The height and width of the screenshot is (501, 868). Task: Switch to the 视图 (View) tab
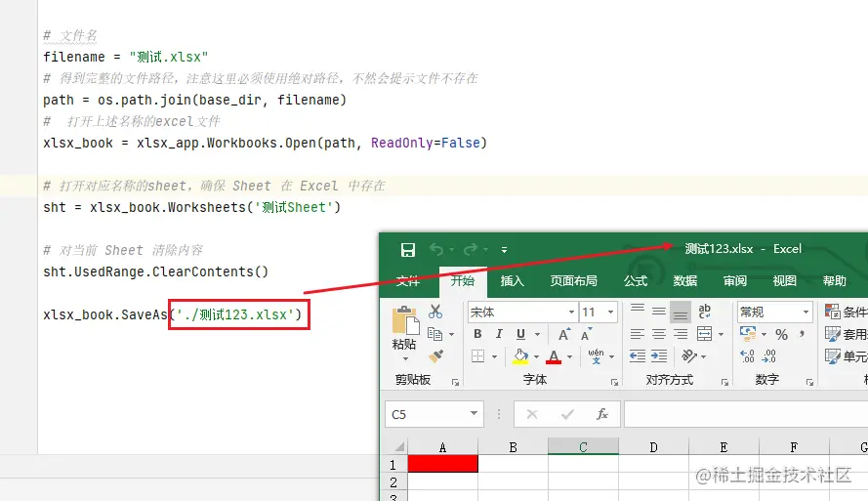pos(784,280)
